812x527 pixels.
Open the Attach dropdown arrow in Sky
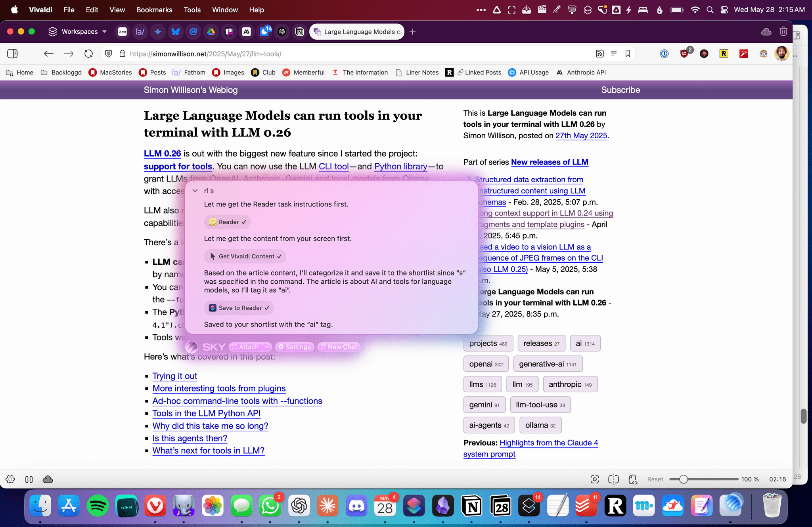tap(267, 347)
